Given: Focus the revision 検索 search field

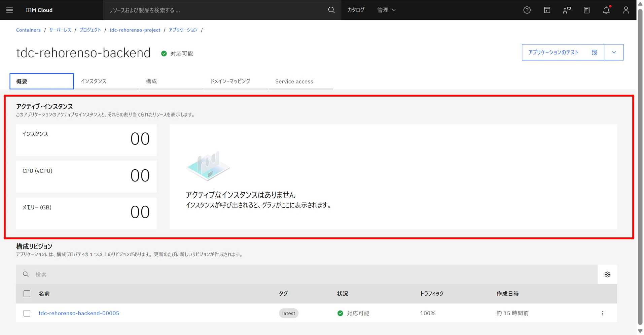Looking at the screenshot, I should pos(307,274).
